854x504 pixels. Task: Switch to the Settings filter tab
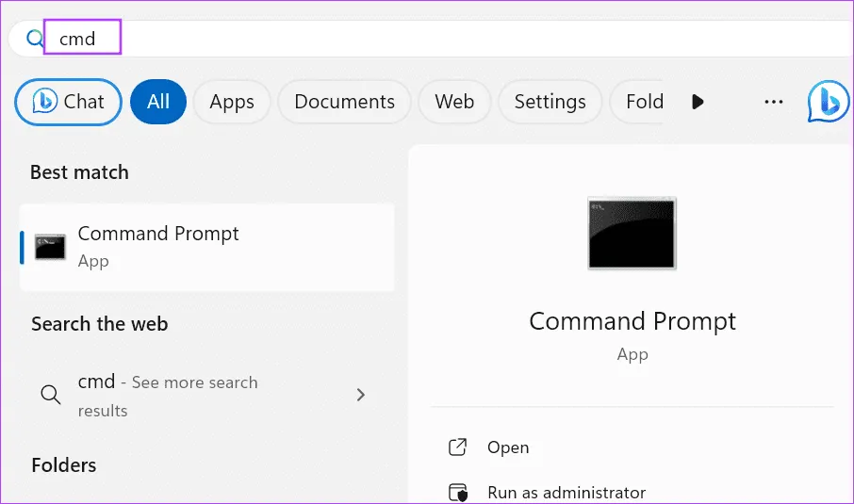pyautogui.click(x=550, y=102)
